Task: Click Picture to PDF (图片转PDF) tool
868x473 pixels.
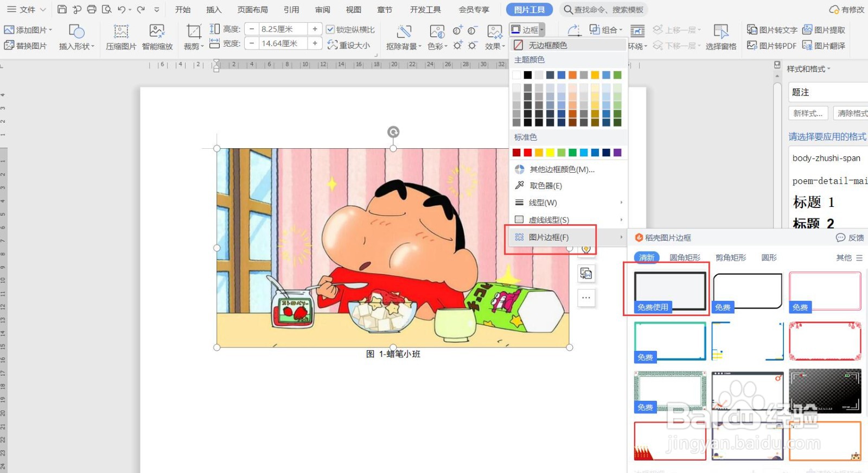Action: click(x=771, y=46)
